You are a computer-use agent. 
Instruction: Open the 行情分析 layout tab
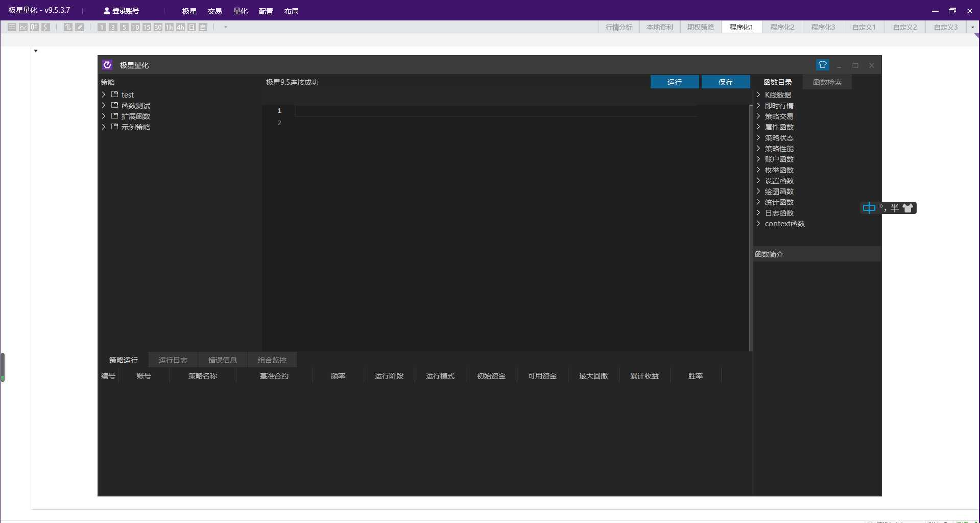coord(619,27)
